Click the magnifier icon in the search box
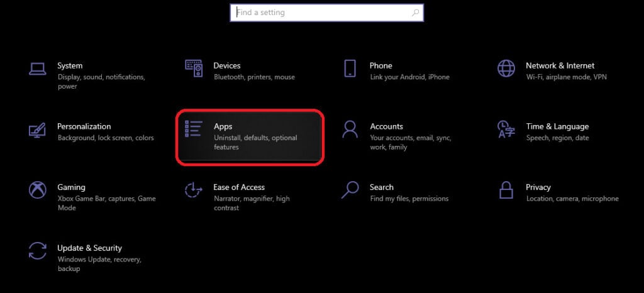644x293 pixels. pyautogui.click(x=415, y=13)
